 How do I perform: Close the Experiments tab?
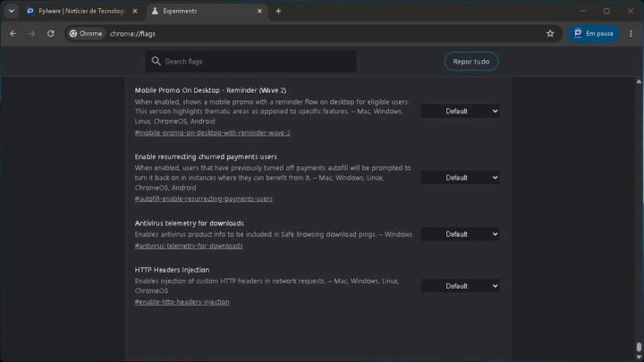[x=259, y=11]
